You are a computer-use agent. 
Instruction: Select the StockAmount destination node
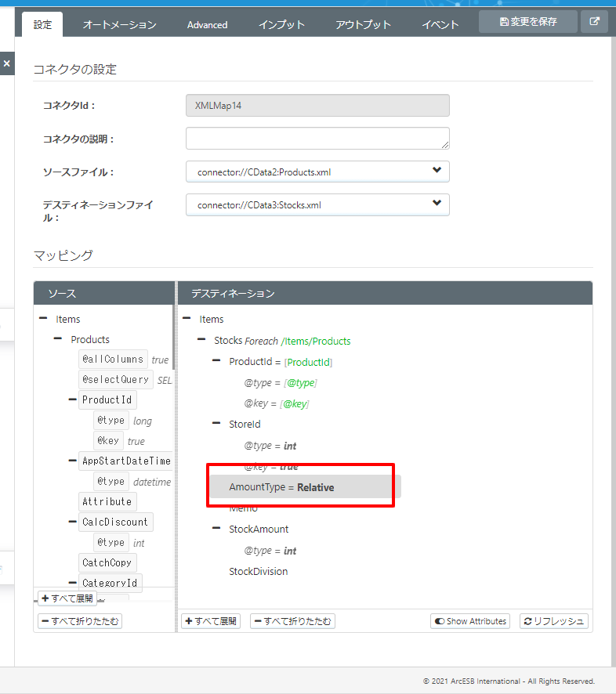(x=259, y=529)
